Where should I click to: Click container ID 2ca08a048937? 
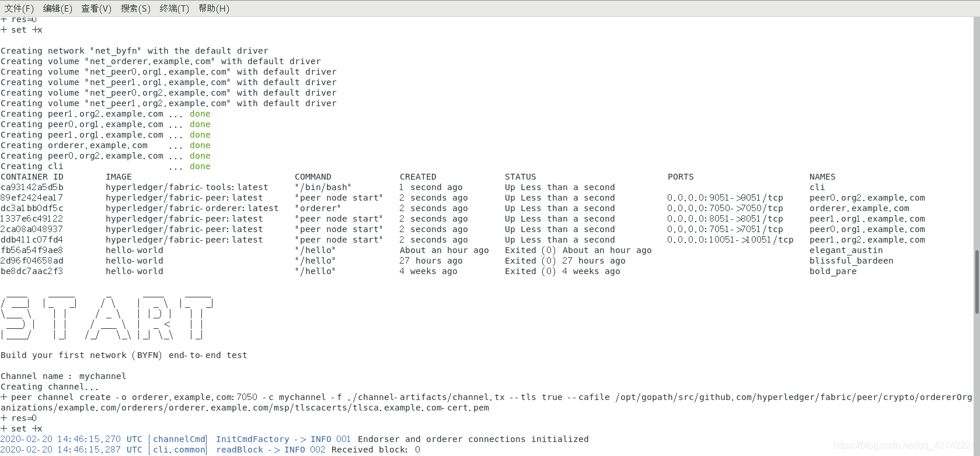click(32, 229)
